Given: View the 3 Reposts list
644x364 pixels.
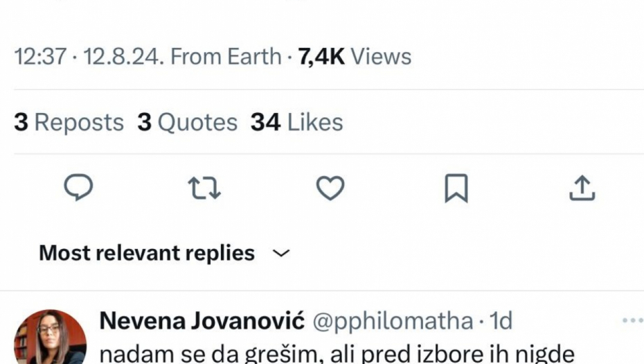Looking at the screenshot, I should pyautogui.click(x=69, y=123).
